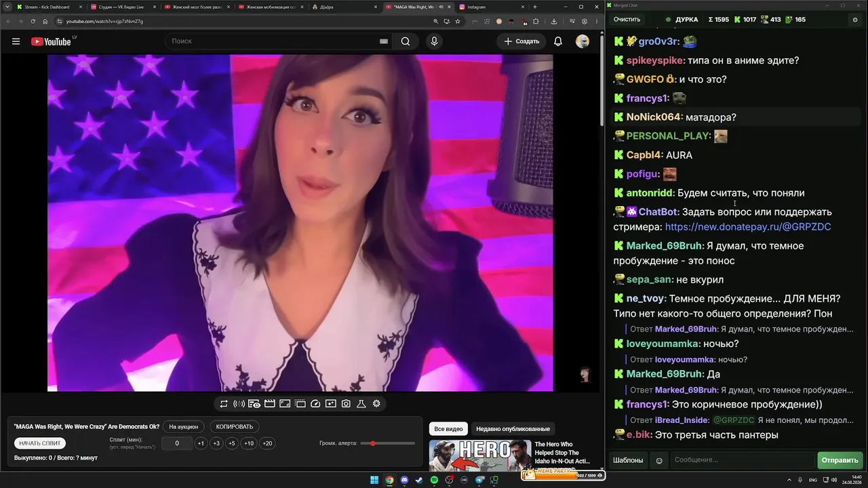This screenshot has height=488, width=868.
Task: Add +20 minutes to the split
Action: pos(267,443)
